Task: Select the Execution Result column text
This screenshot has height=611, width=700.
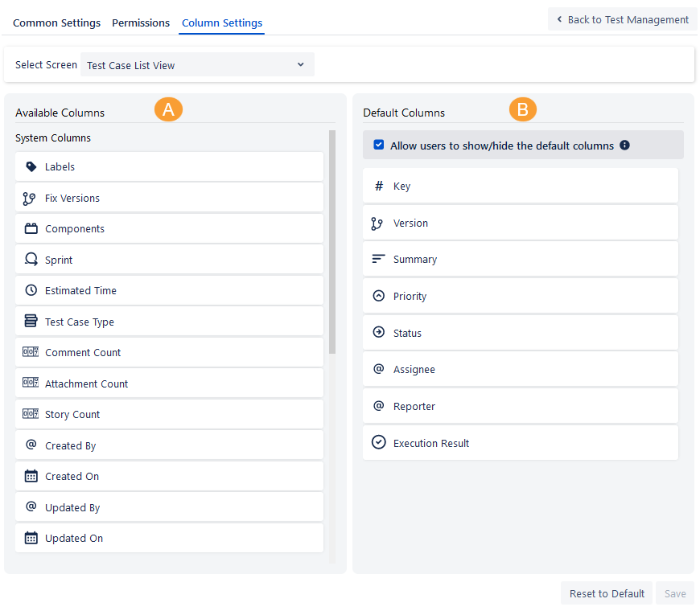Action: (430, 443)
